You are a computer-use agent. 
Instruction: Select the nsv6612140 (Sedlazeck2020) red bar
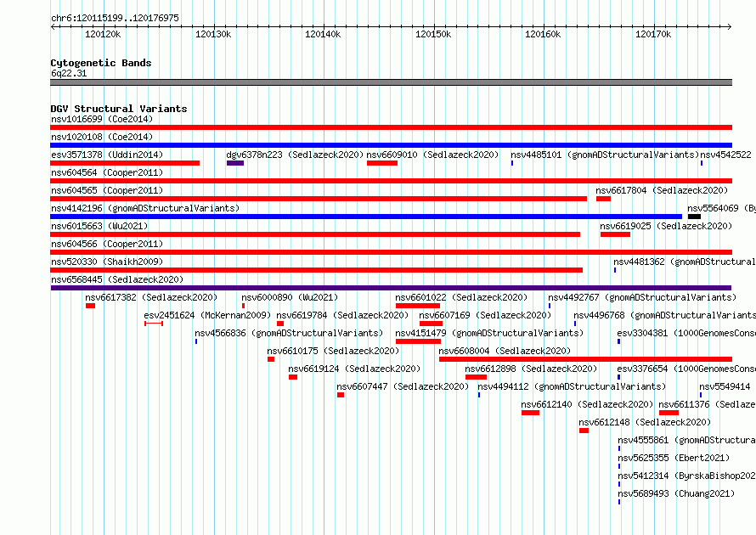coord(530,413)
